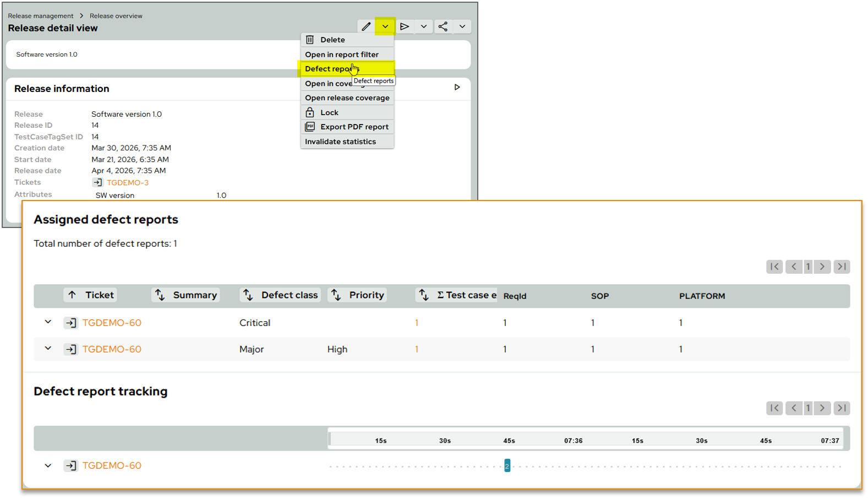Go to last page of defect tracking
This screenshot has height=499, width=868.
point(842,408)
